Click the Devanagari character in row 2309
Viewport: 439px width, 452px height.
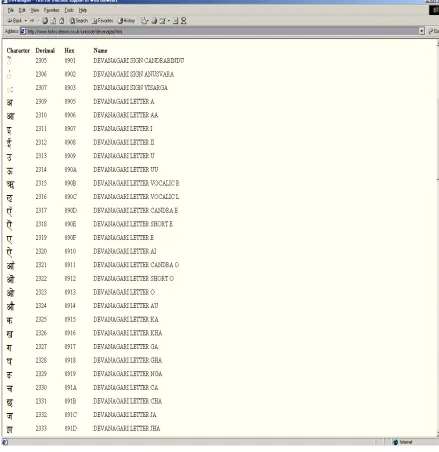(10, 102)
